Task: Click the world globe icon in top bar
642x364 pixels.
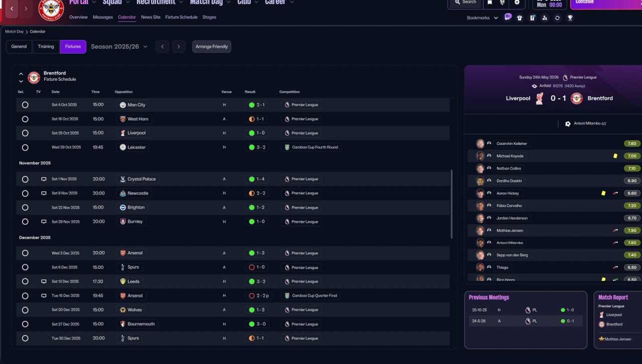Action: pyautogui.click(x=503, y=3)
